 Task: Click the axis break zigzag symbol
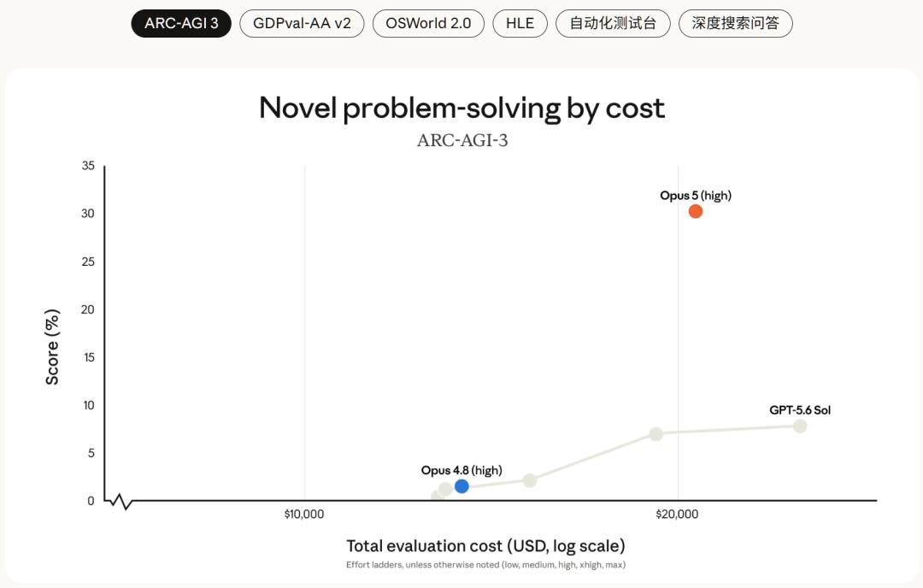[x=121, y=502]
